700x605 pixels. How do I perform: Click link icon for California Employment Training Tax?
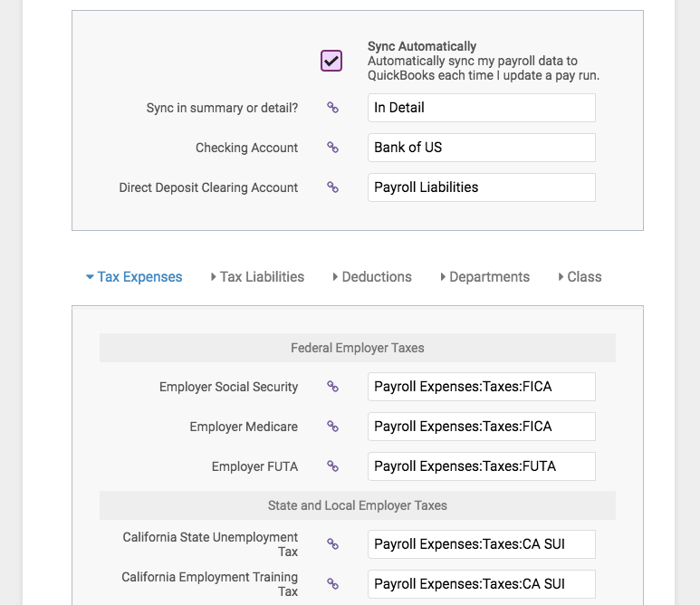coord(332,583)
